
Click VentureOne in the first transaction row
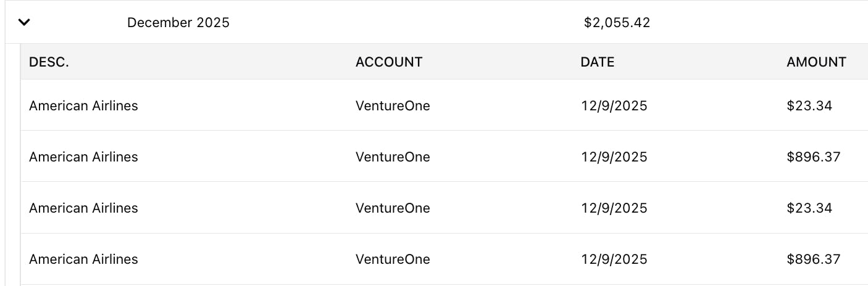point(393,105)
